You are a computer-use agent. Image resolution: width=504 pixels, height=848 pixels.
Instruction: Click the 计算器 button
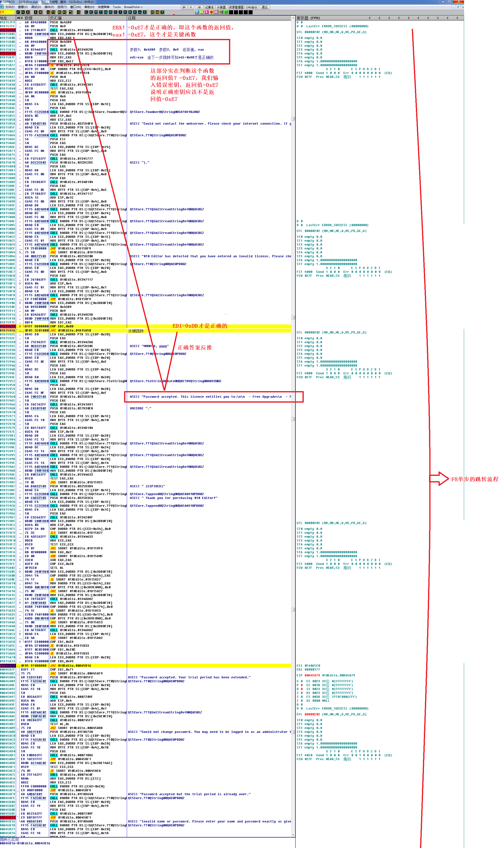pyautogui.click(x=221, y=7)
